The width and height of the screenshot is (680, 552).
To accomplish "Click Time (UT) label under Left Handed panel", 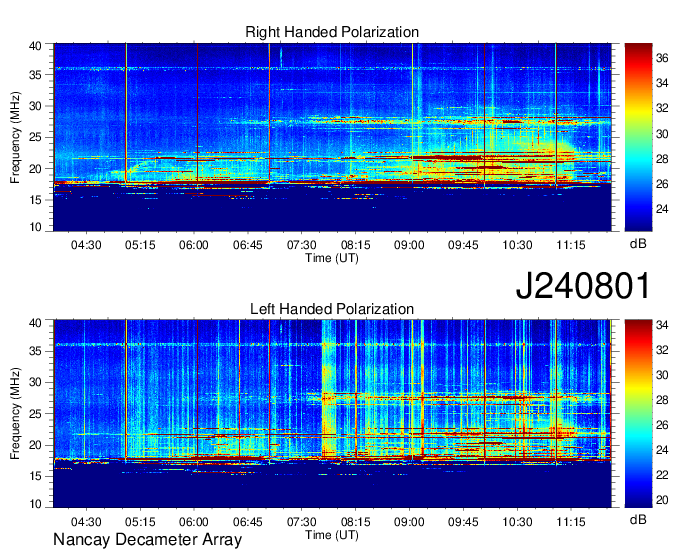I will (332, 535).
